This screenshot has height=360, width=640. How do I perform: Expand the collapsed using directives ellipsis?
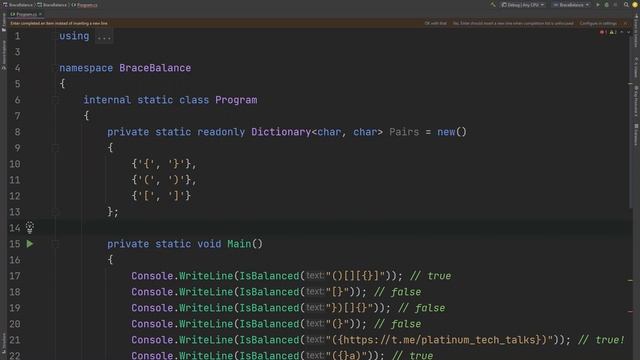pos(104,36)
